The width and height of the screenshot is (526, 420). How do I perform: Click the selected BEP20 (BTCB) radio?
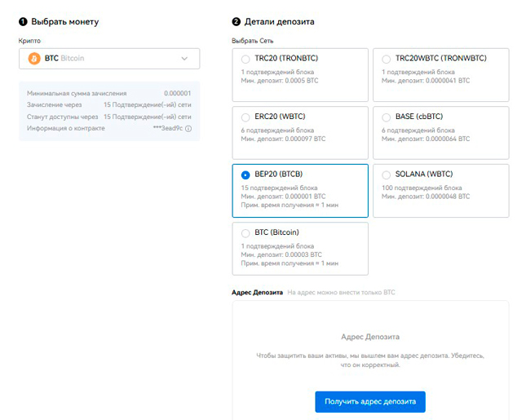(x=245, y=175)
